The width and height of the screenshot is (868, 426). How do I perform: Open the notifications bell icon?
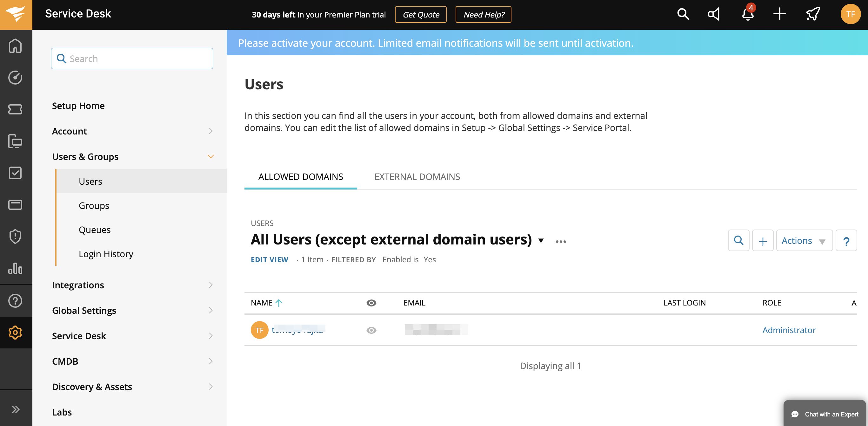[747, 15]
